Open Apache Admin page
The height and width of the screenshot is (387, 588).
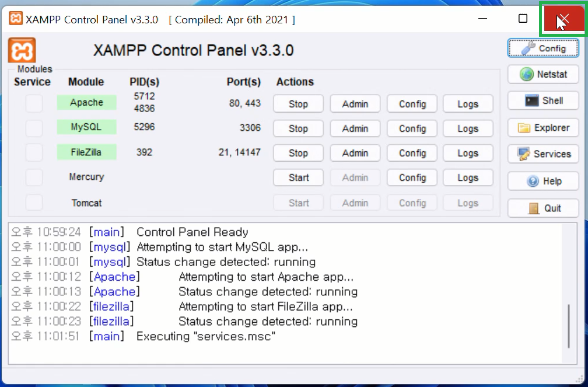click(355, 103)
